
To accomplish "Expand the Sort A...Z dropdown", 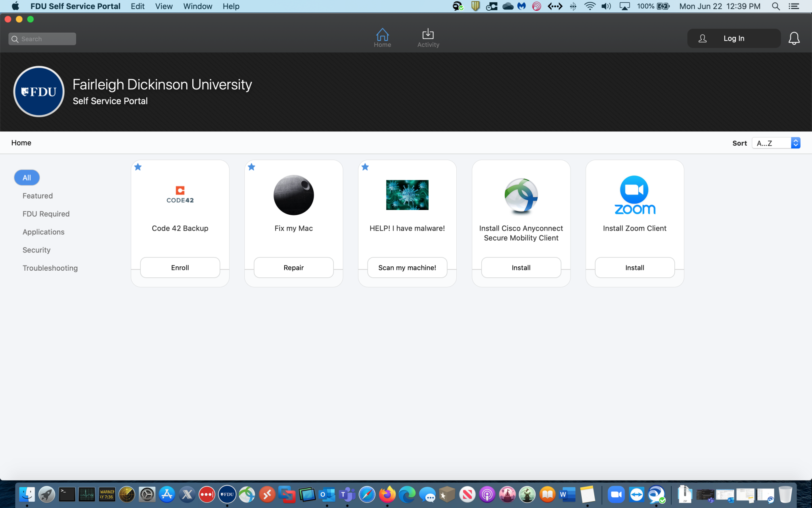I will [x=796, y=142].
